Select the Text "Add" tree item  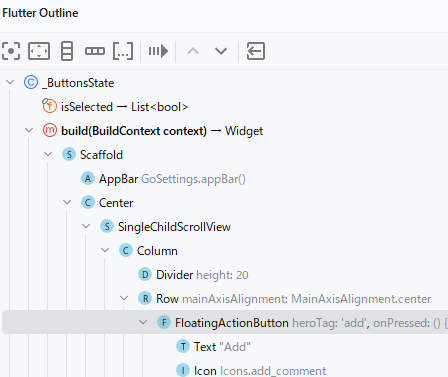coord(213,347)
